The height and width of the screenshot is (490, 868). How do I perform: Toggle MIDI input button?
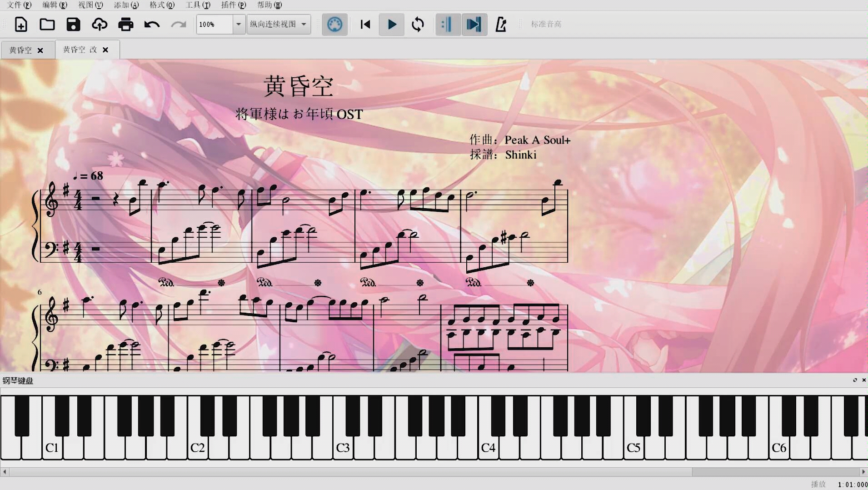[335, 24]
